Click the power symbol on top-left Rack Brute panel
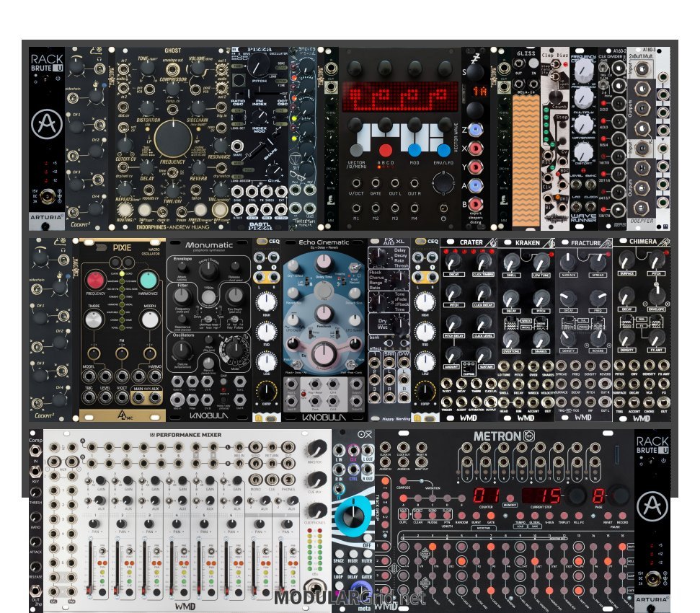Screen dimensions: 700x613 click(58, 78)
